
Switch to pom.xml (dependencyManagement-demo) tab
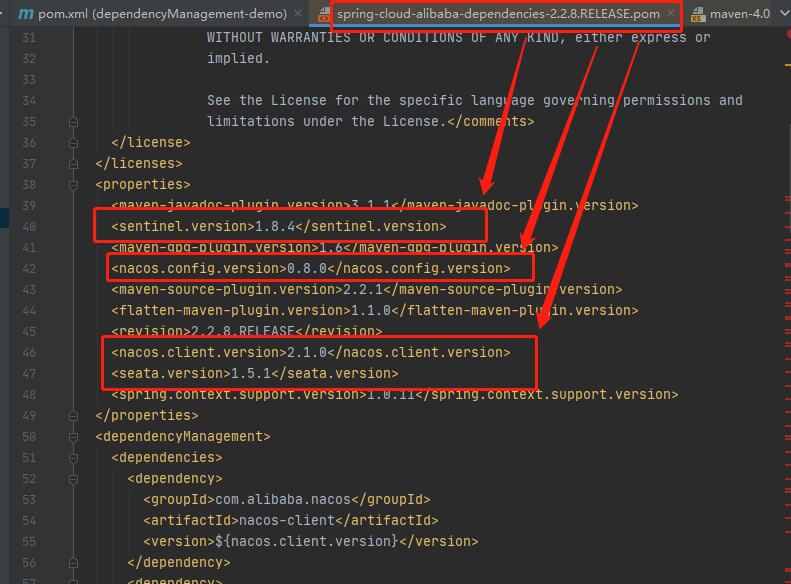(x=162, y=14)
